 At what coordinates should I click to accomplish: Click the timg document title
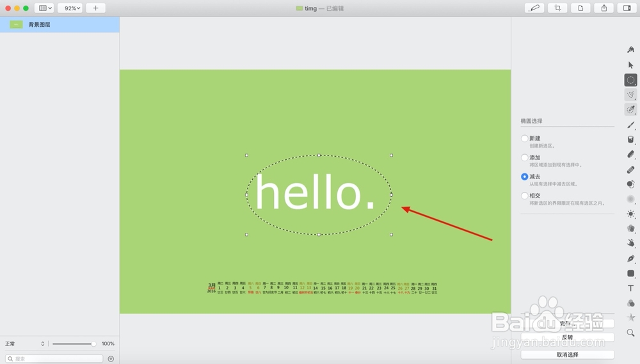(x=310, y=8)
